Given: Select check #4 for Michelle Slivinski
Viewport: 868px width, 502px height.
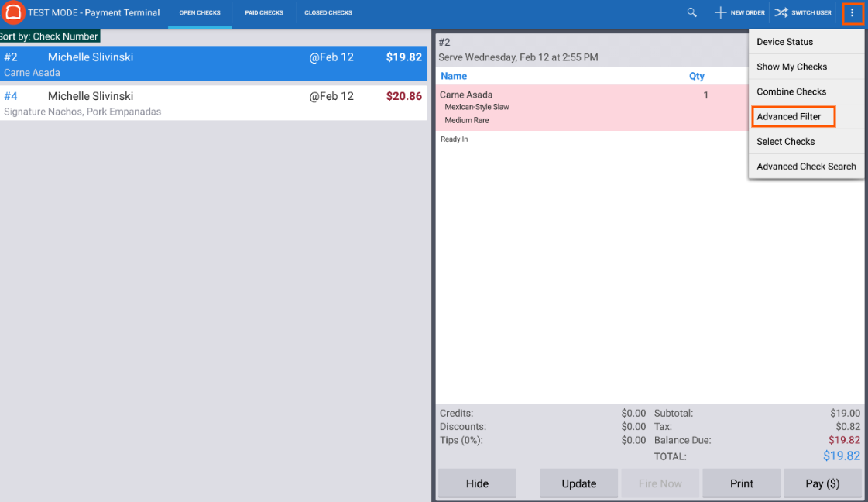Looking at the screenshot, I should pyautogui.click(x=213, y=103).
